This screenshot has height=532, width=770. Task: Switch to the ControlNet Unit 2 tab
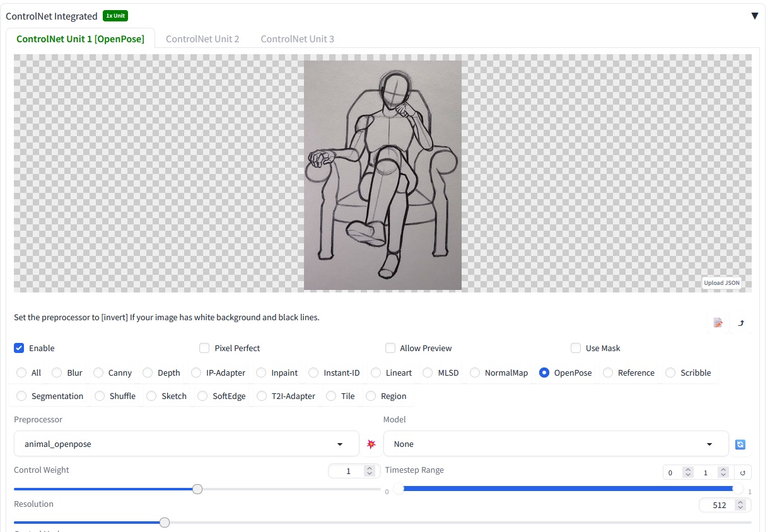point(202,38)
